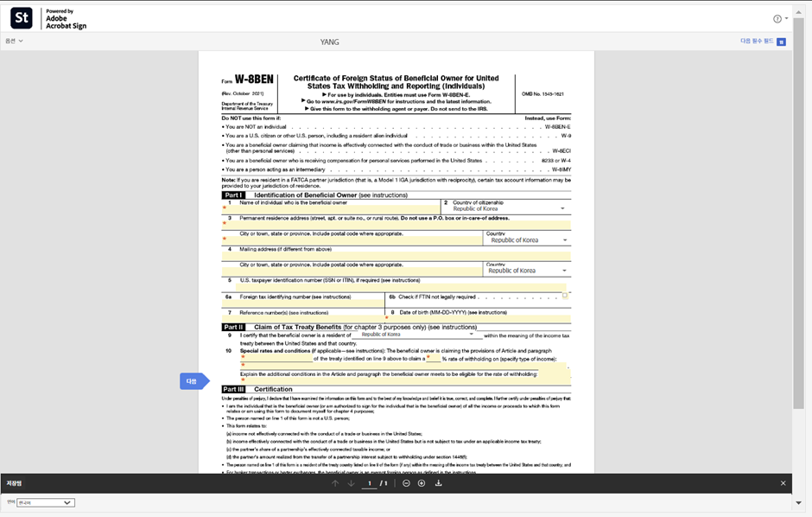Viewport: 812px width, 517px height.
Task: Close the bottom toolbar with X
Action: click(x=783, y=483)
